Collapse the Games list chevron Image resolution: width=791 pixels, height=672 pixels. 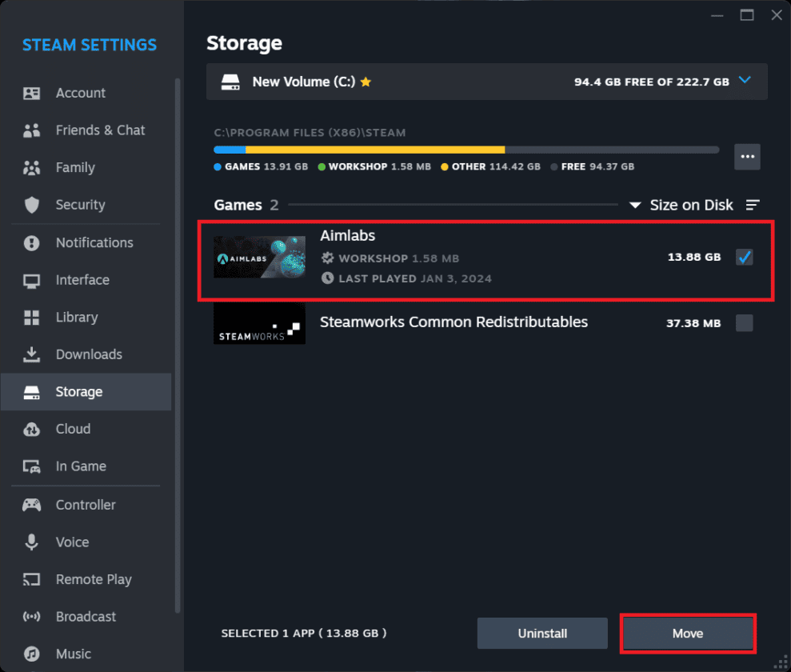635,205
